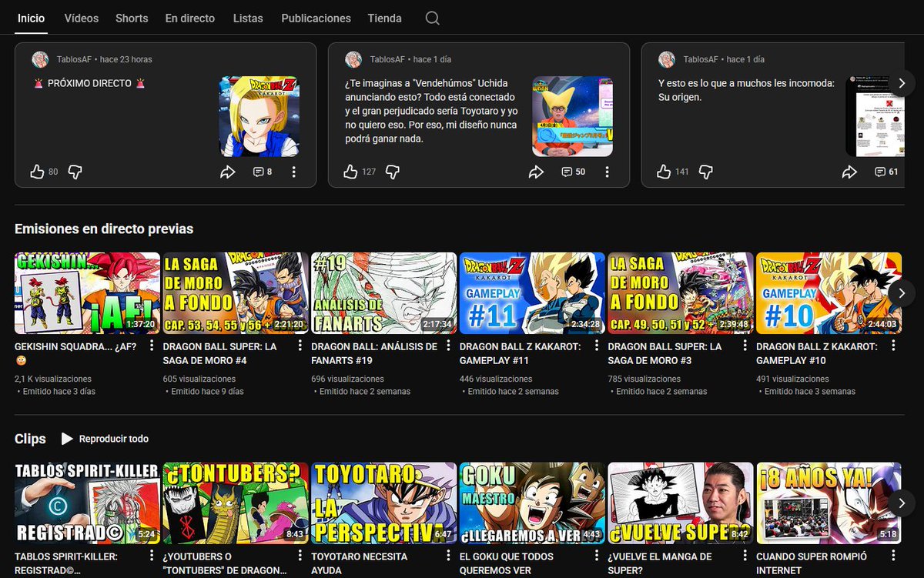This screenshot has height=578, width=924.
Task: Open the 50 comments on Vendehúmos post
Action: tap(574, 172)
